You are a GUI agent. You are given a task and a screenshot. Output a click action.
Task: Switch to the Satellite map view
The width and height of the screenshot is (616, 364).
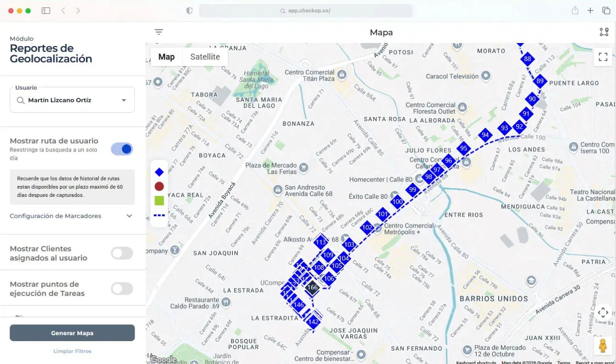204,56
